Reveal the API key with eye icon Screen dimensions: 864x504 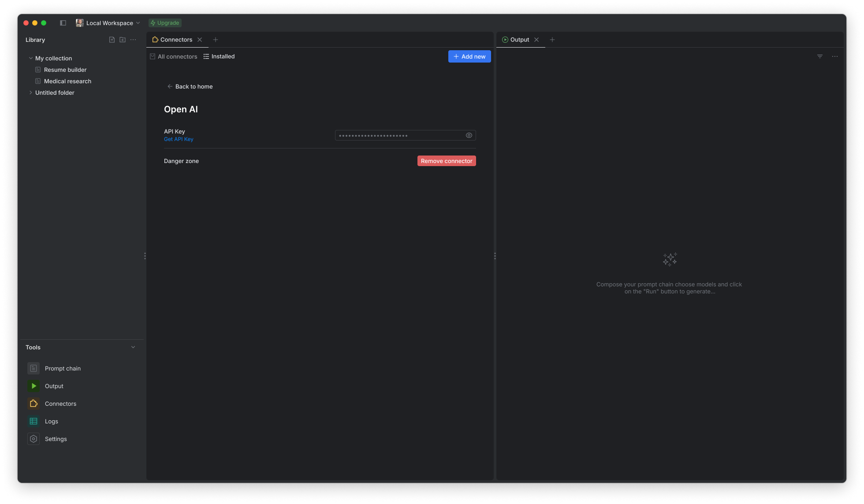tap(469, 135)
